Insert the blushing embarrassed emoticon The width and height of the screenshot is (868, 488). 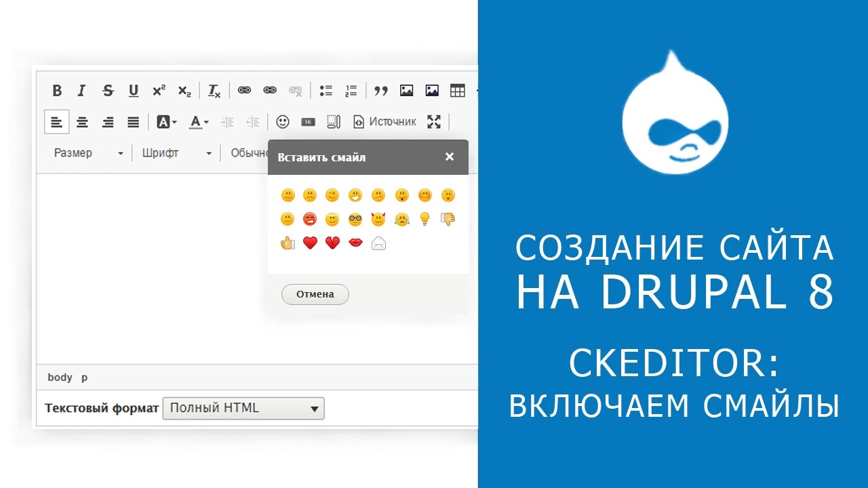(x=425, y=196)
